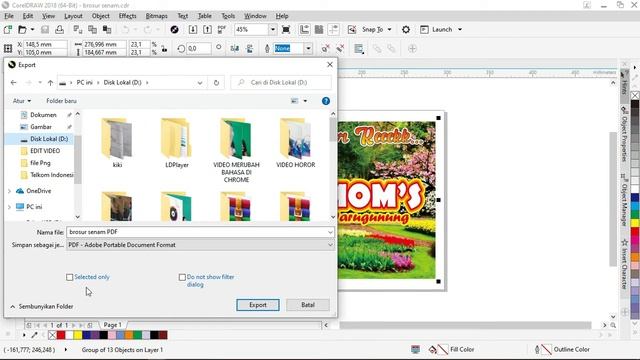The image size is (640, 360).
Task: Click the Help icon in Export dialog
Action: click(x=326, y=101)
